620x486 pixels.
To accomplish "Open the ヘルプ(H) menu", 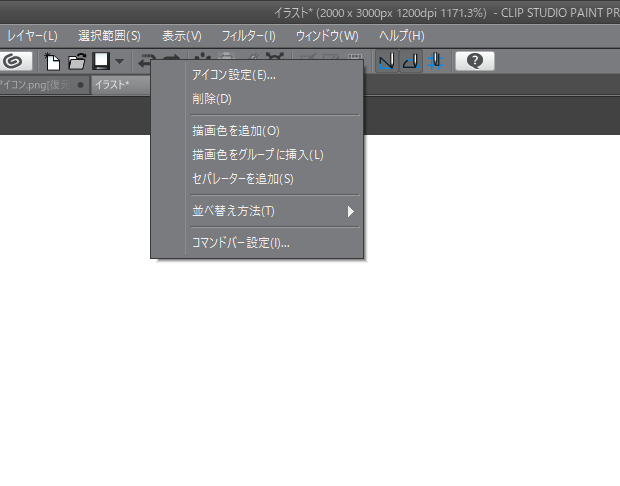I will coord(402,36).
